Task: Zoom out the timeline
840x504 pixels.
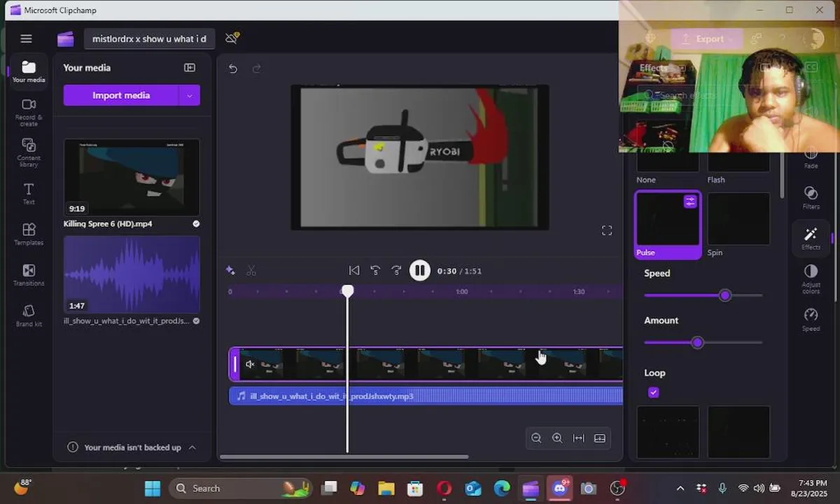Action: 536,438
